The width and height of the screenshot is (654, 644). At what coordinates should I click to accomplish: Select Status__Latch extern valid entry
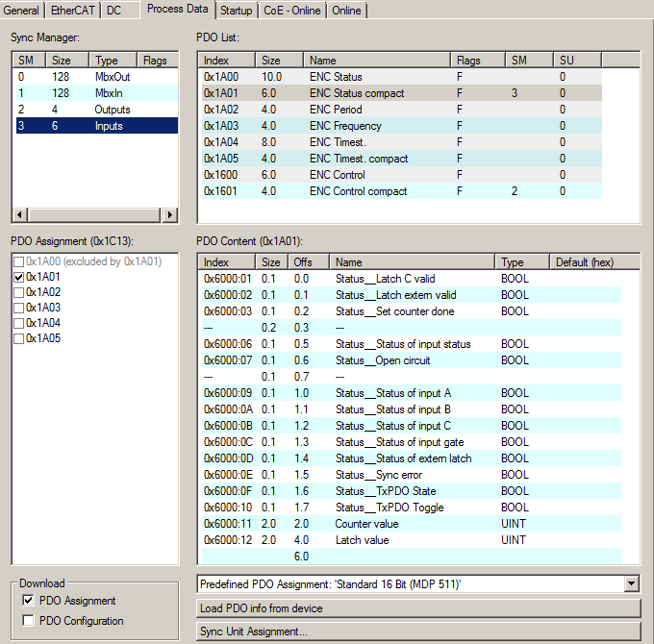click(x=412, y=295)
